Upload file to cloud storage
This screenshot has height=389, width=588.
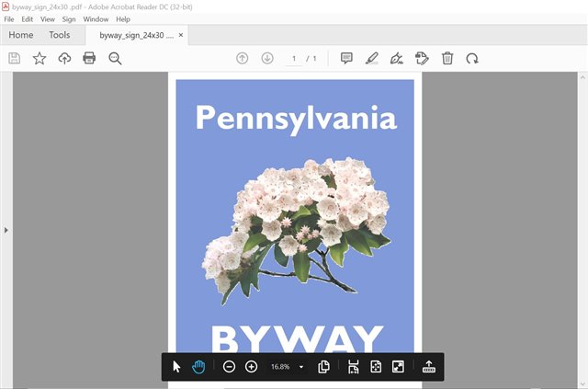[x=64, y=58]
